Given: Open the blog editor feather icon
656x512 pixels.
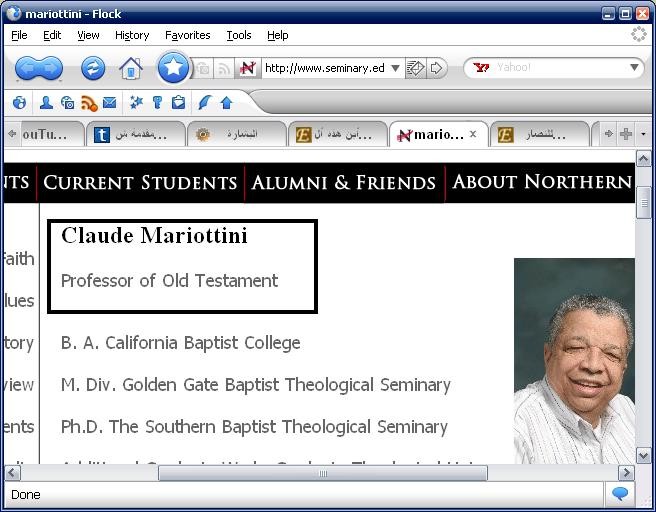Looking at the screenshot, I should 205,102.
